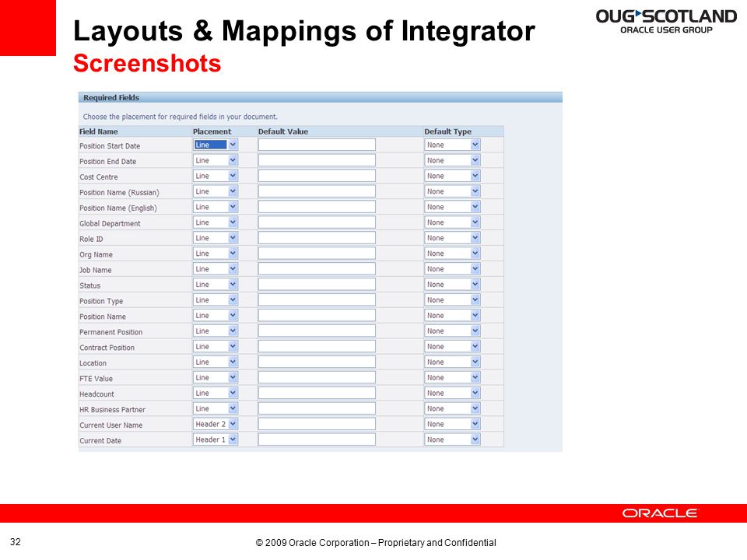Click Default Value field for Position Type
The height and width of the screenshot is (560, 747).
point(317,300)
